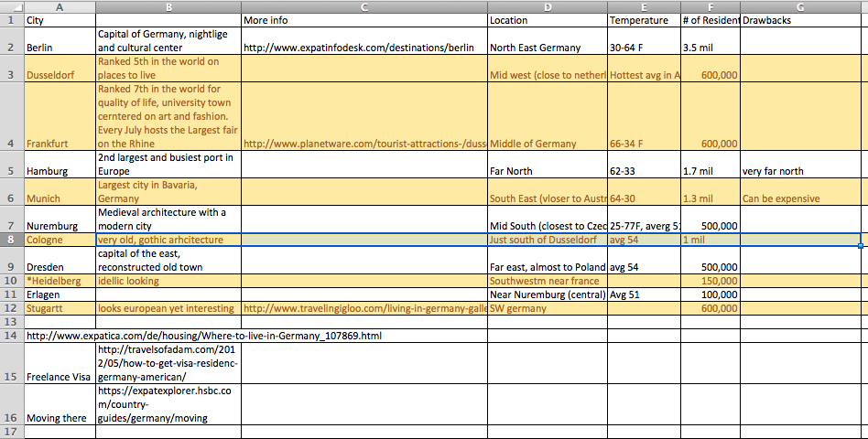868x439 pixels.
Task: Click the 'Temperature' header cell
Action: tap(645, 20)
